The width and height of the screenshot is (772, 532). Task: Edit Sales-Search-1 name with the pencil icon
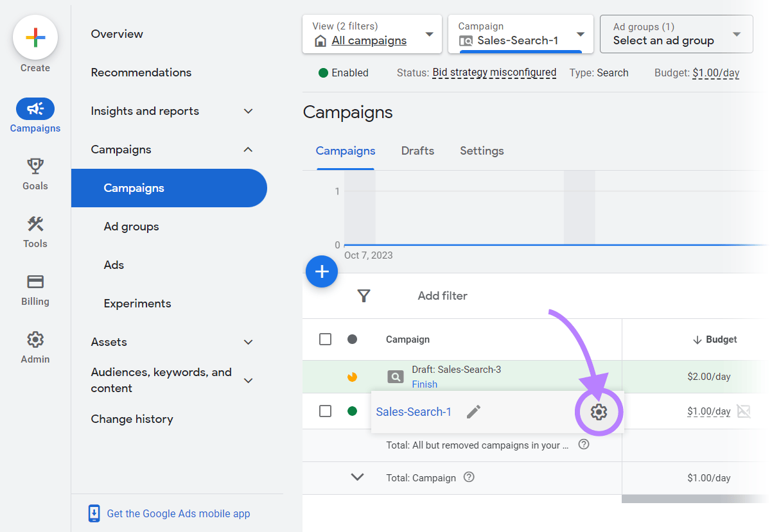pyautogui.click(x=473, y=411)
